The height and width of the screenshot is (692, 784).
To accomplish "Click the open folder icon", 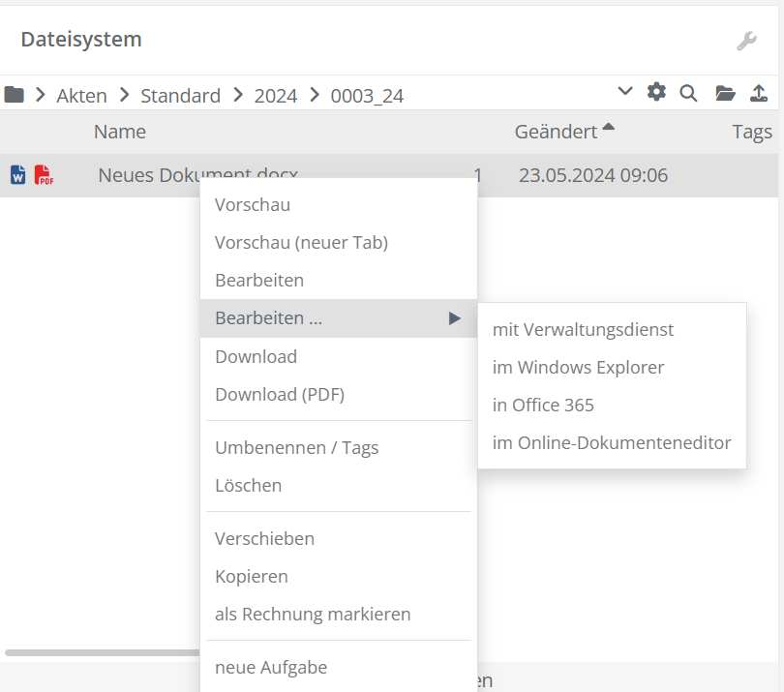I will [x=725, y=93].
